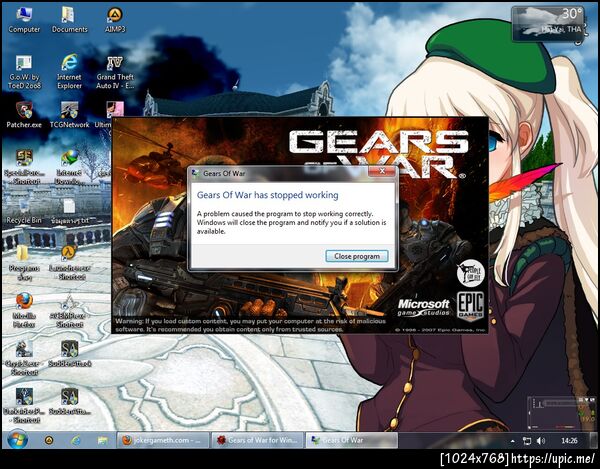The height and width of the screenshot is (469, 600).
Task: Click the pinned AIMP taskbar icon
Action: tap(49, 440)
